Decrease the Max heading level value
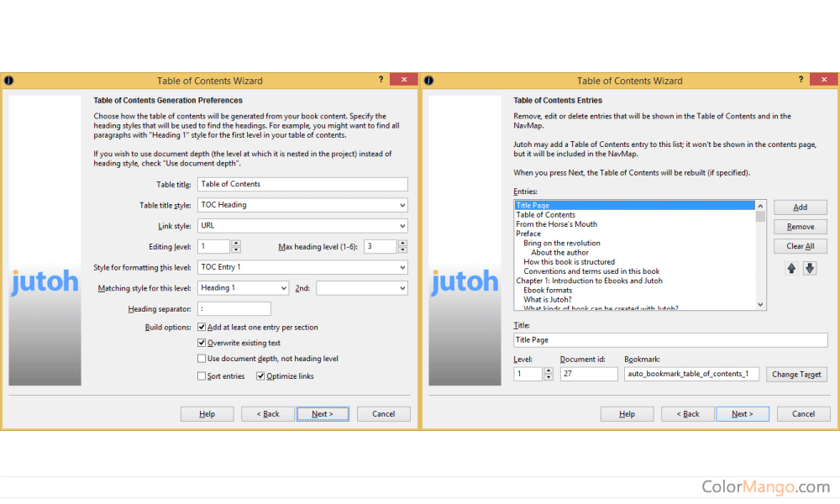Viewport: 840px width, 504px height. (x=402, y=249)
